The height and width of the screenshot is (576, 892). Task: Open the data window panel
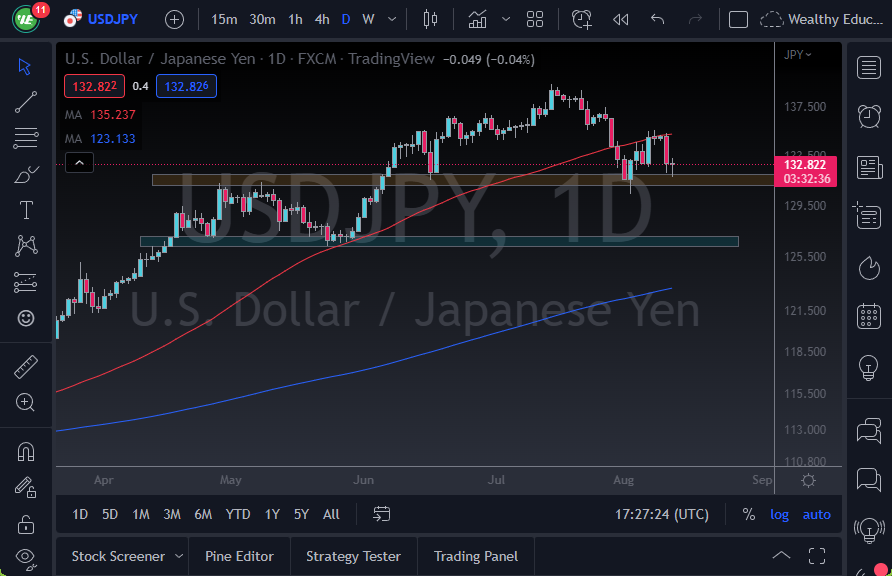[x=868, y=216]
